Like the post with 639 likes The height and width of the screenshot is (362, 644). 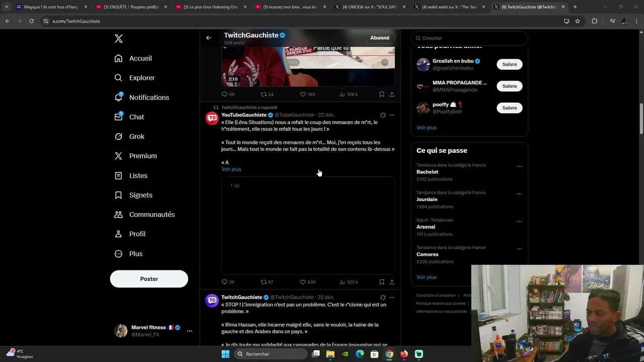click(x=303, y=282)
